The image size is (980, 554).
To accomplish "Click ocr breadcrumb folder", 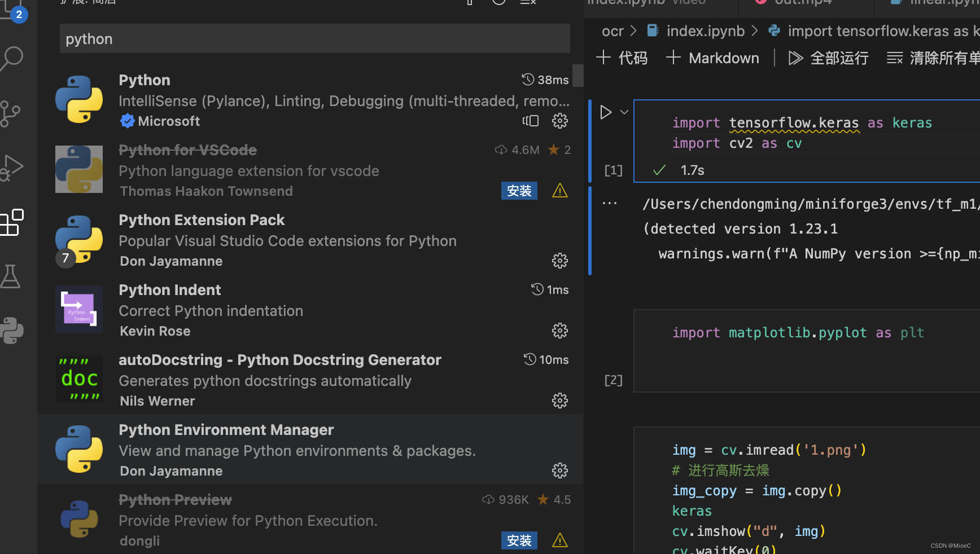I will [613, 31].
